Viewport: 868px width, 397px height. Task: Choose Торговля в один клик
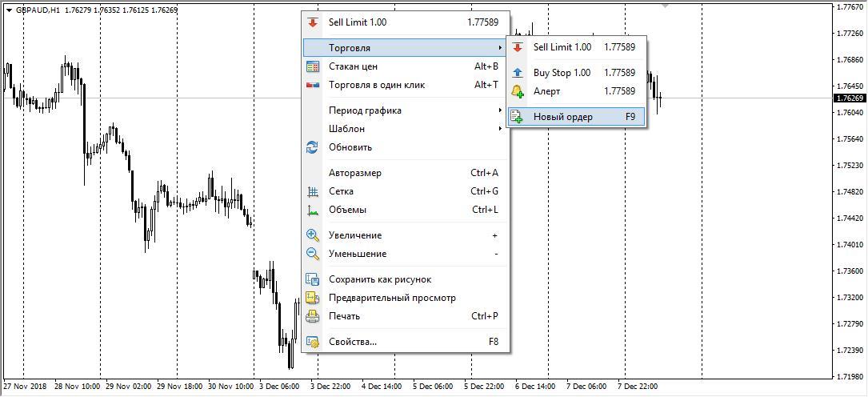point(376,85)
